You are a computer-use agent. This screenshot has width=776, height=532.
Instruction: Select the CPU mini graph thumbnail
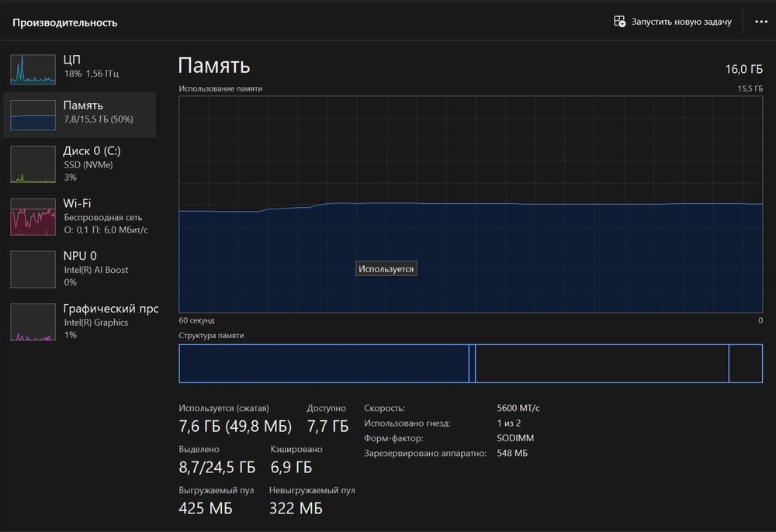coord(33,69)
